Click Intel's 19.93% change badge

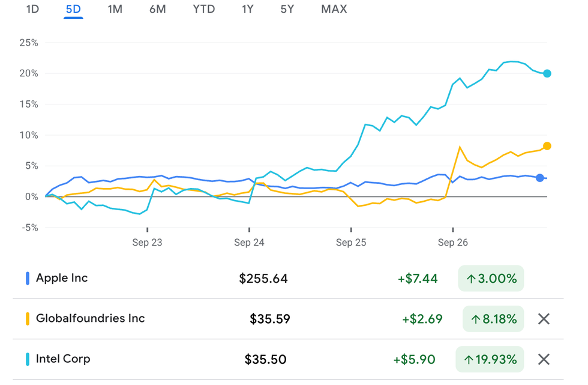490,359
